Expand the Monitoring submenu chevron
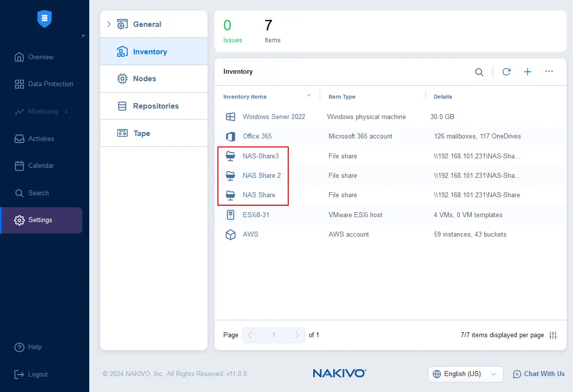 click(66, 111)
